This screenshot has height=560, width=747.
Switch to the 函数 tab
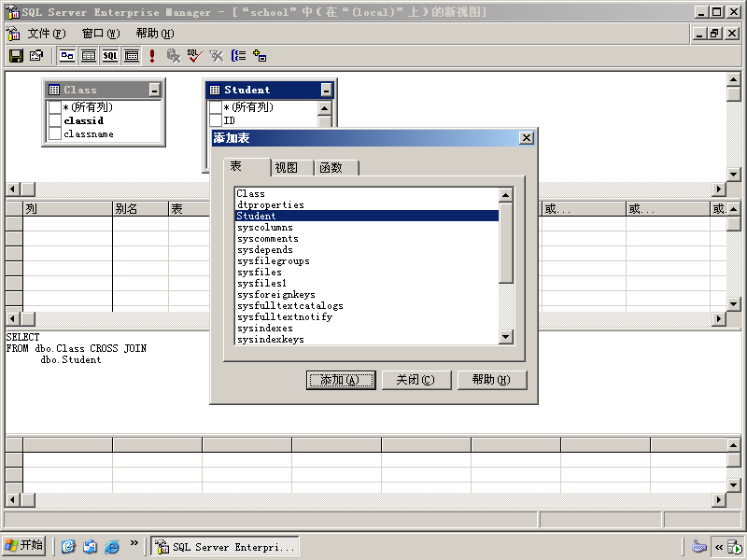click(336, 168)
